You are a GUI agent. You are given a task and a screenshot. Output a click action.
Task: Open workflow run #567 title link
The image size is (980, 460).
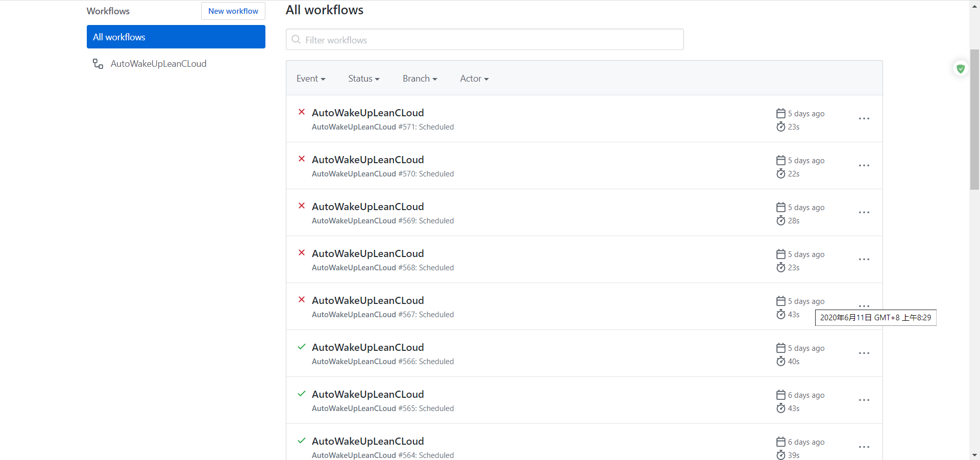click(x=367, y=300)
